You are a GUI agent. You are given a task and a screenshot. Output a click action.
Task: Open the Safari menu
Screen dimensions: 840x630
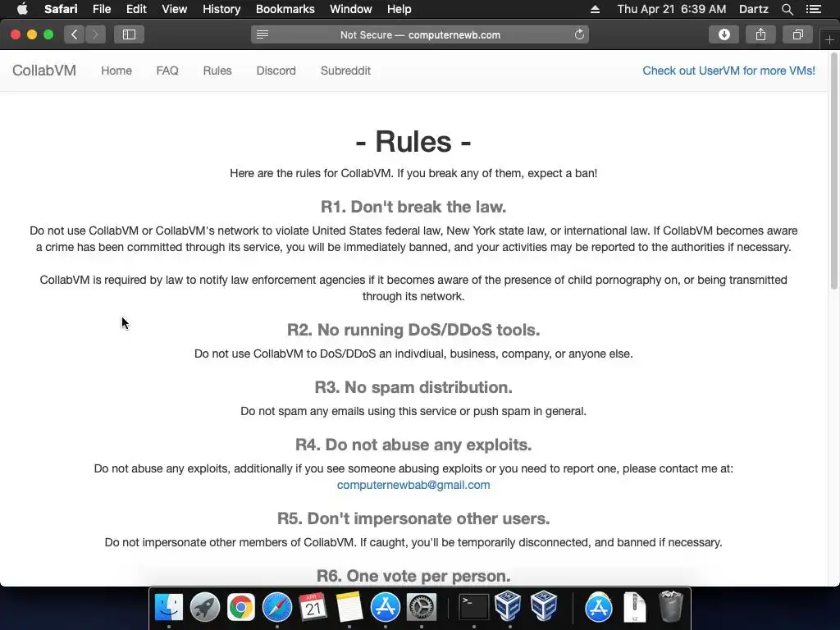[x=61, y=9]
